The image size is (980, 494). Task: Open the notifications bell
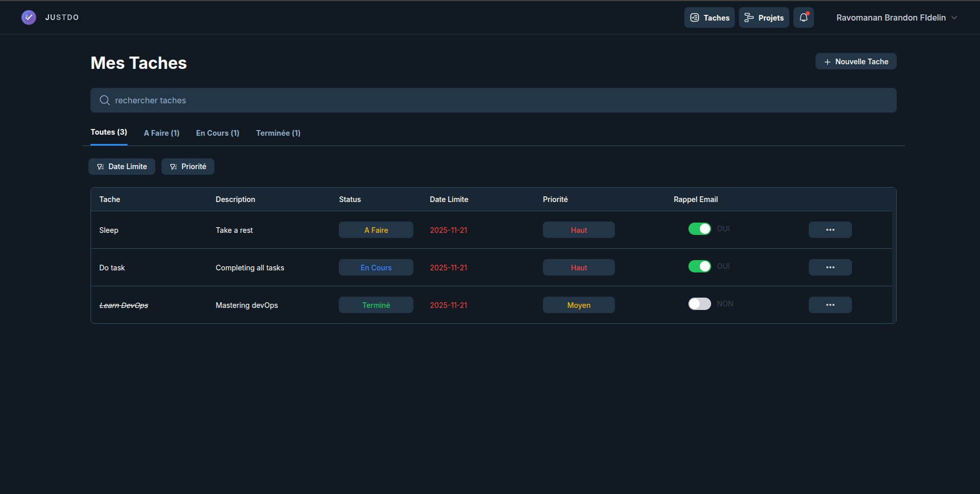tap(803, 17)
